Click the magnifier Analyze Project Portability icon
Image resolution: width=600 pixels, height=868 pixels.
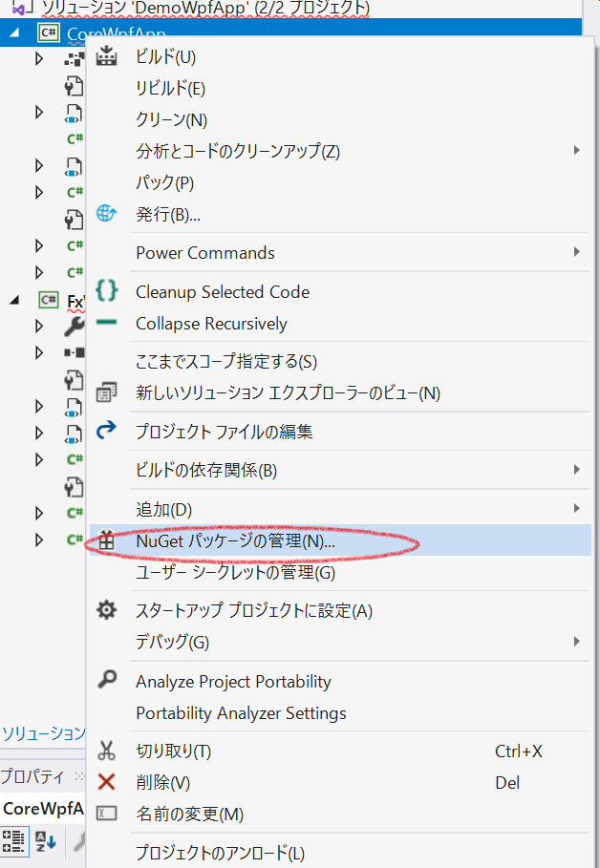(x=106, y=679)
